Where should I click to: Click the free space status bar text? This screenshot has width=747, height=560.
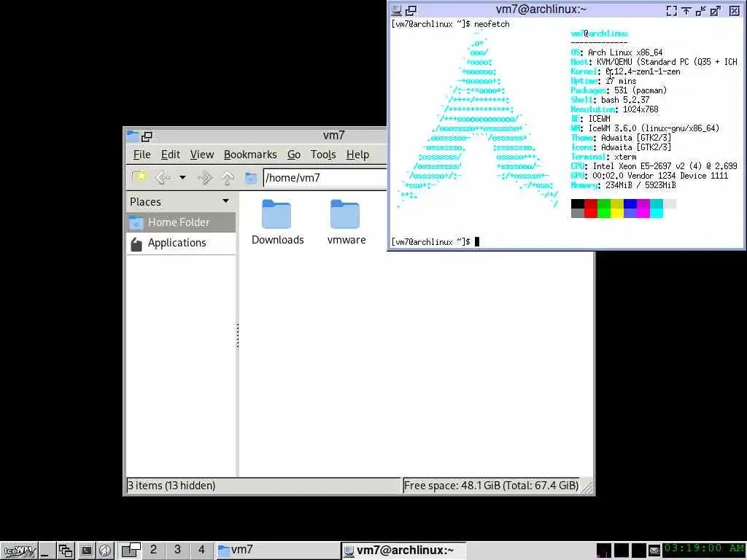491,485
